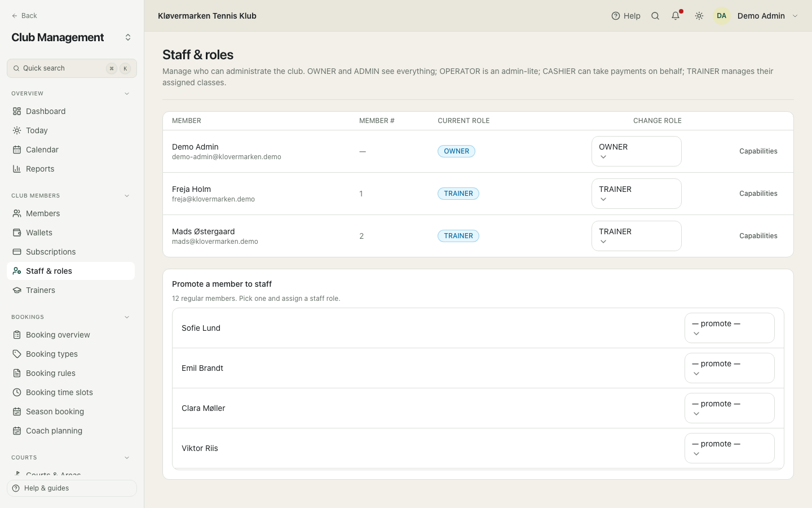Screen dimensions: 812x508
Task: Open the search icon in top bar
Action: pos(655,16)
